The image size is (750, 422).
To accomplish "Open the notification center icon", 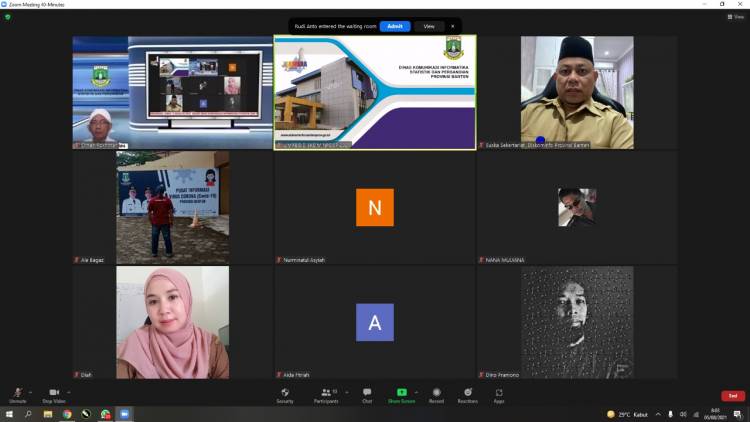I will (x=738, y=414).
